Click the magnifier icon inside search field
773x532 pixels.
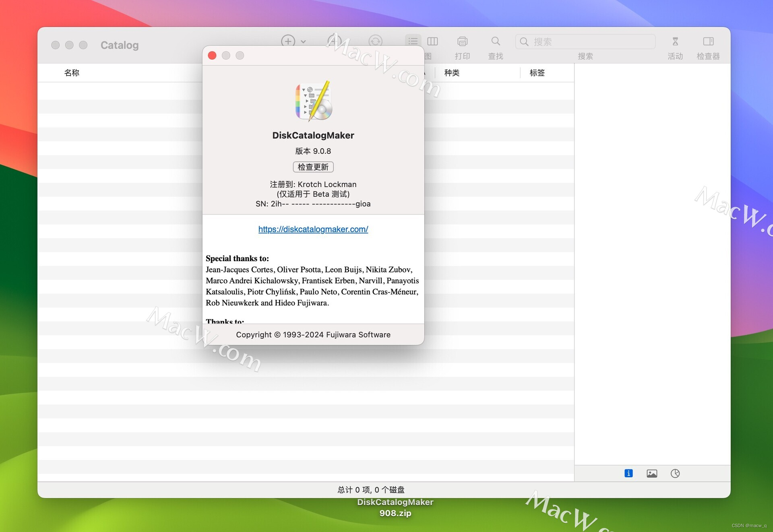tap(524, 41)
